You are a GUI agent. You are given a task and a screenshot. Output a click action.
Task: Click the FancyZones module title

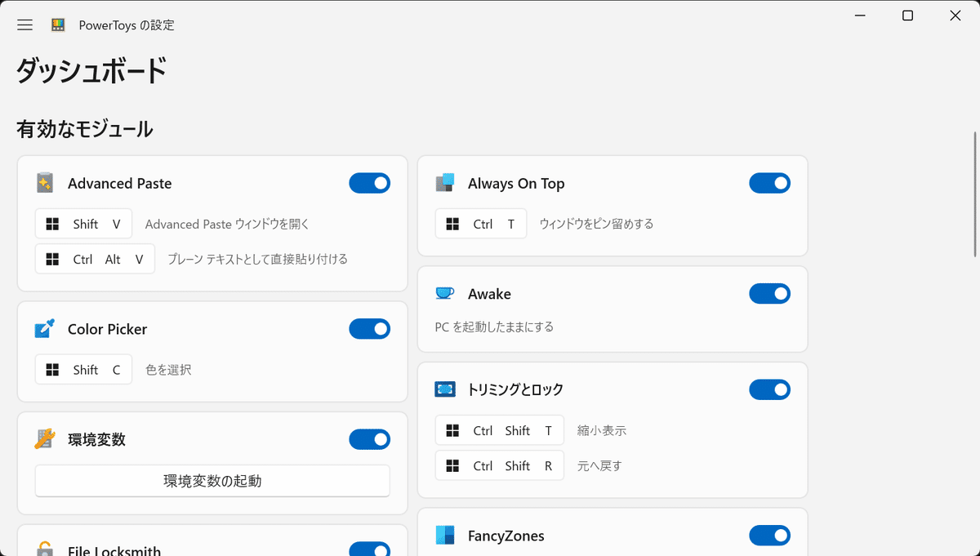point(506,536)
